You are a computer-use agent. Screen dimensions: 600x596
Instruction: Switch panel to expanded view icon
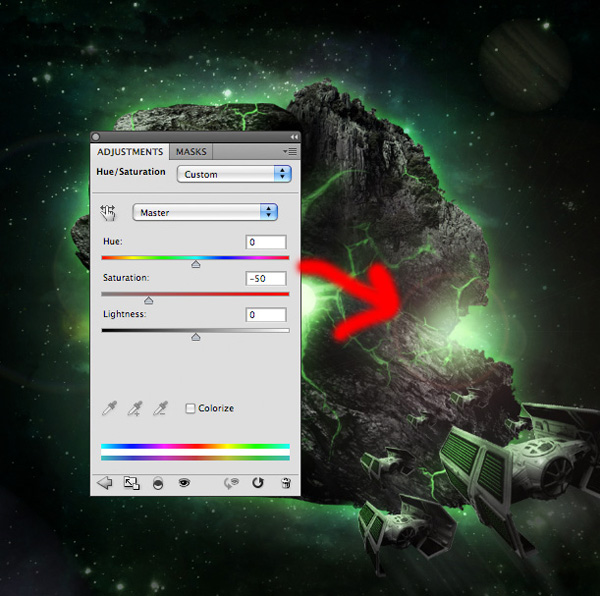click(x=131, y=482)
